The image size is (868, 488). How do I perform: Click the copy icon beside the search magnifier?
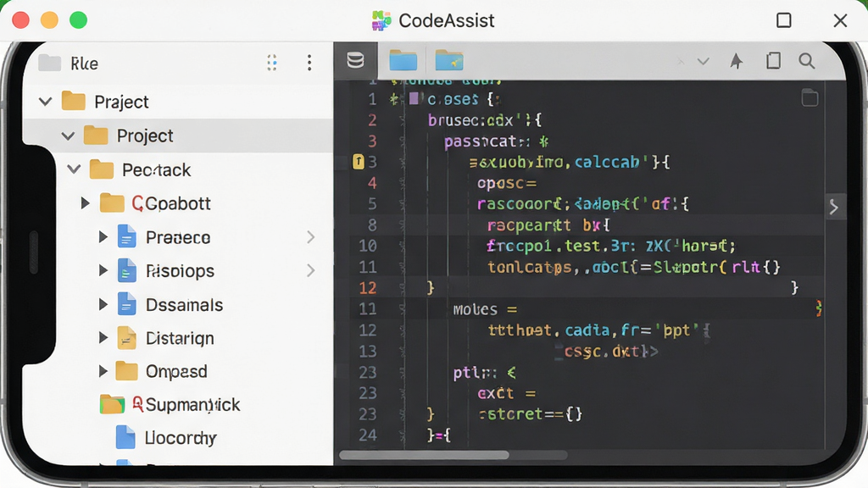point(773,60)
